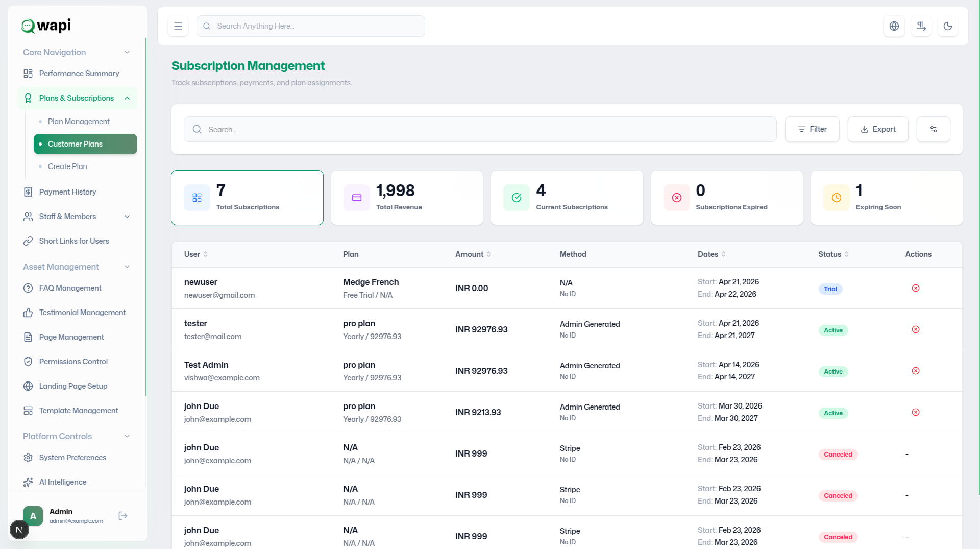The height and width of the screenshot is (549, 980).
Task: Select Customer Plans submenu item
Action: coord(85,144)
